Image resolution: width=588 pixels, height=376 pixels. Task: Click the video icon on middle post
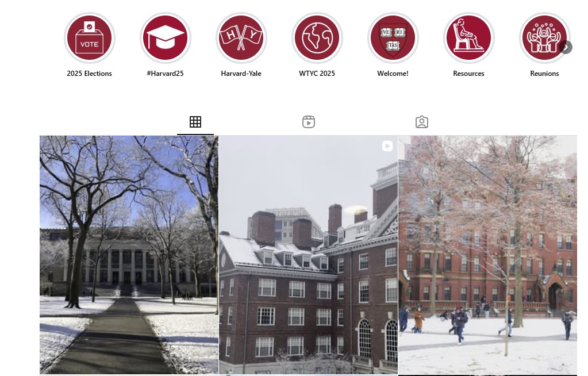(387, 146)
